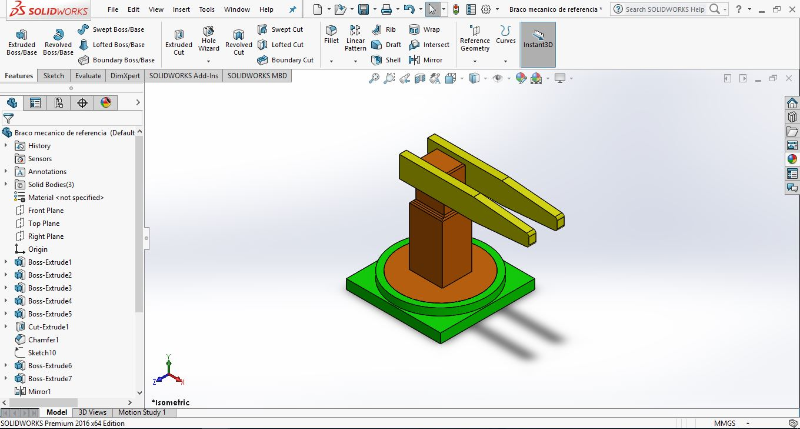Click the Revolved Cut tool
The width and height of the screenshot is (800, 429).
click(239, 41)
